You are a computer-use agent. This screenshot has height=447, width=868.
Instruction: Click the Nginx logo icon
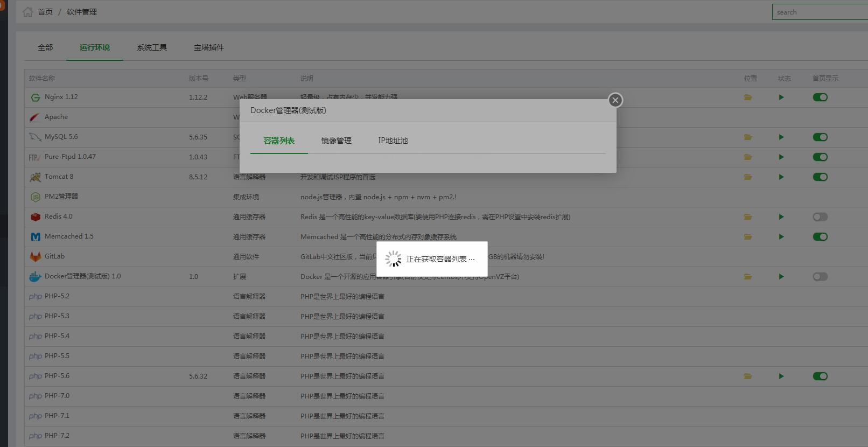pos(36,97)
